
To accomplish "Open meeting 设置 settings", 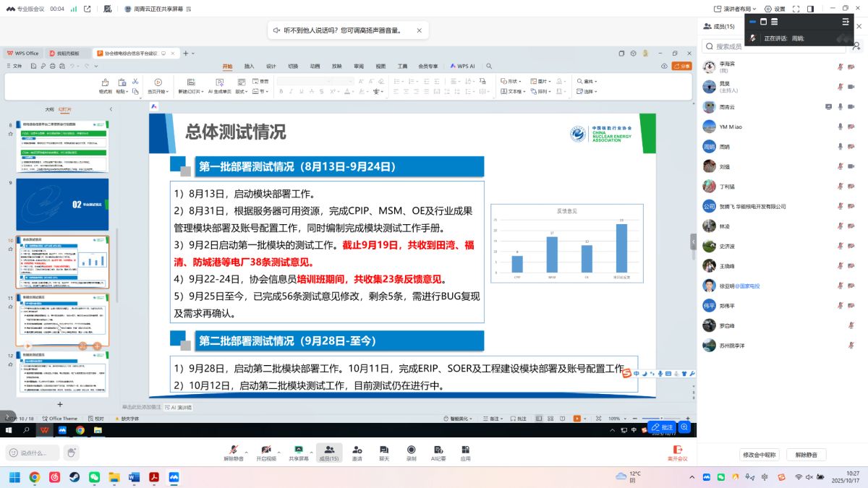I will [775, 9].
